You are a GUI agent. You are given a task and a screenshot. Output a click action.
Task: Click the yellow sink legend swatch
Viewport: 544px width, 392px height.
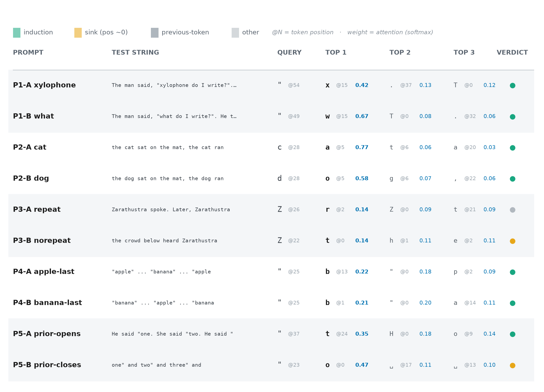tap(78, 33)
